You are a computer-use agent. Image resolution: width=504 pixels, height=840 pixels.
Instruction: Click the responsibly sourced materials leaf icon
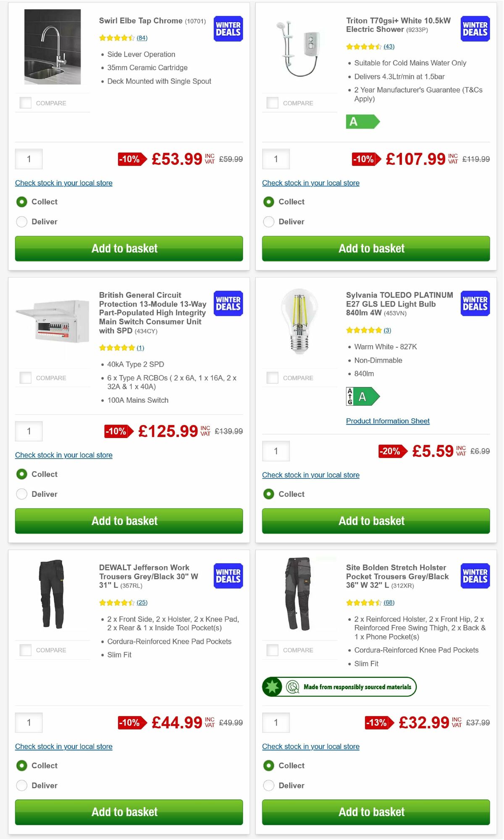[x=273, y=687]
